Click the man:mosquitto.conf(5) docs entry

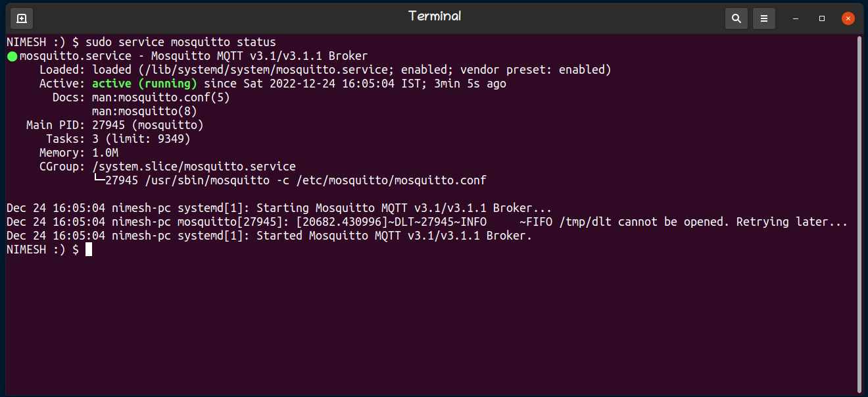(161, 97)
